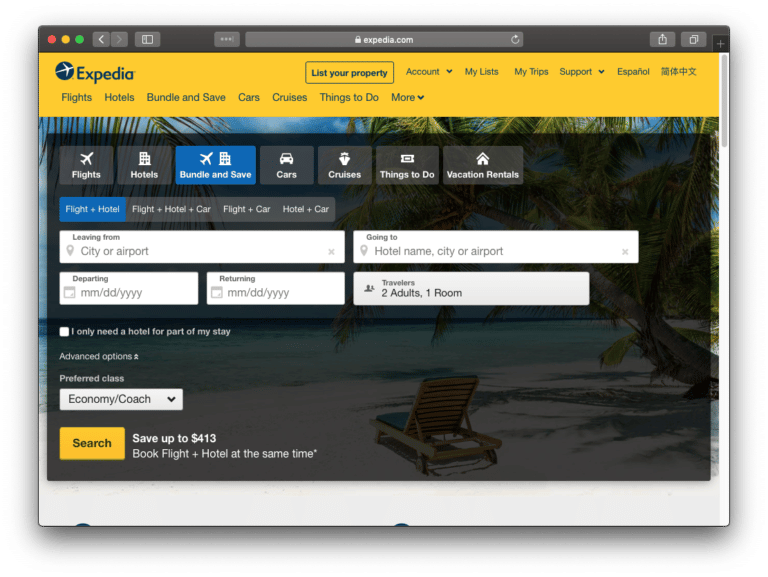Open Flights in top navigation

tap(76, 97)
